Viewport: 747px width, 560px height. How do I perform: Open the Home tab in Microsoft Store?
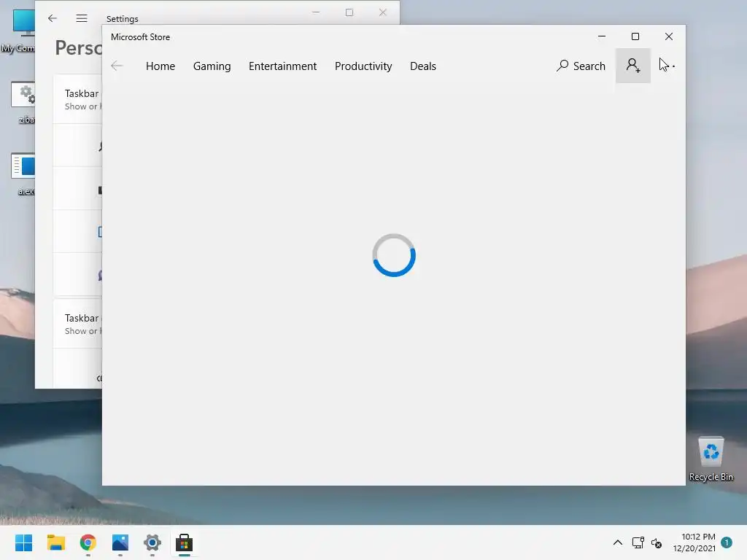(160, 66)
